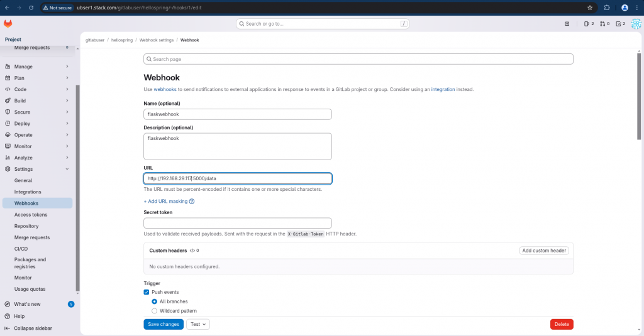Click the GitLab fox logo
Image resolution: width=644 pixels, height=336 pixels.
8,24
